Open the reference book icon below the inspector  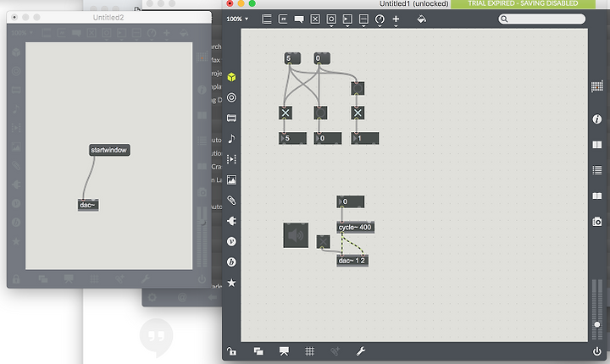click(x=596, y=145)
